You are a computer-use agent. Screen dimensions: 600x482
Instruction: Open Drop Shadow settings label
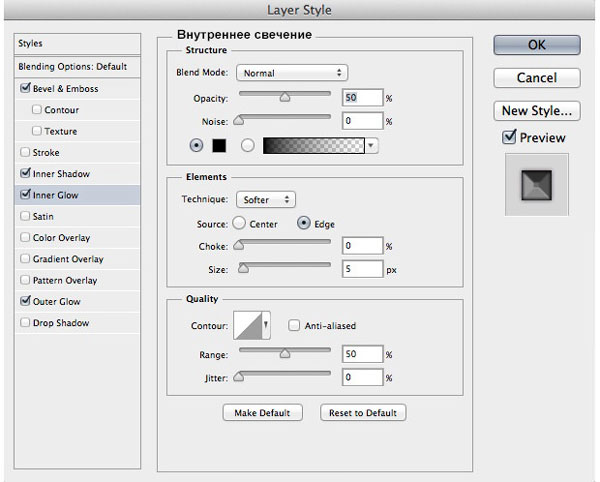coord(61,323)
